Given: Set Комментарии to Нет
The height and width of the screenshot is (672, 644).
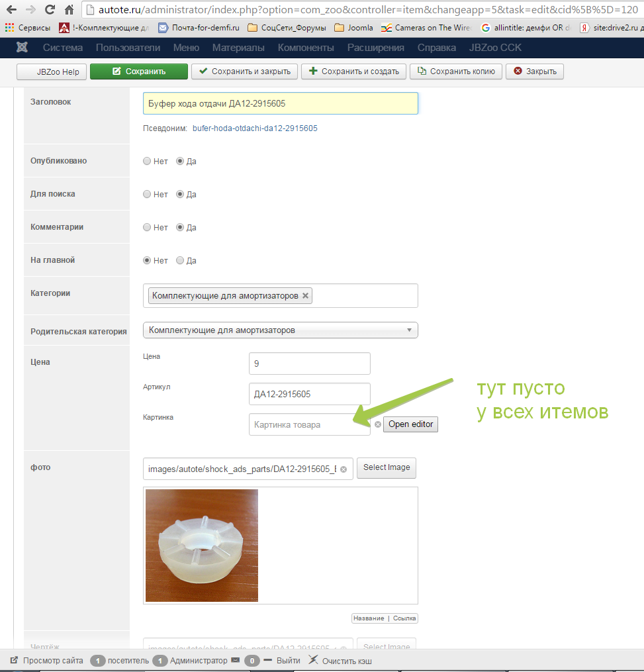Looking at the screenshot, I should pyautogui.click(x=148, y=227).
